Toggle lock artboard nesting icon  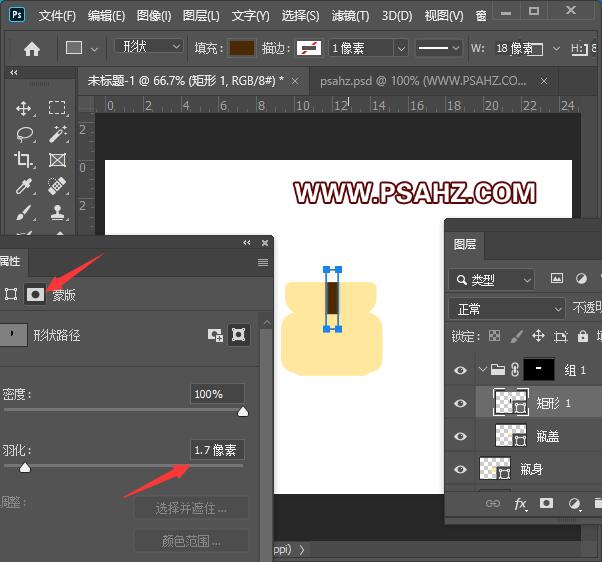tap(561, 337)
